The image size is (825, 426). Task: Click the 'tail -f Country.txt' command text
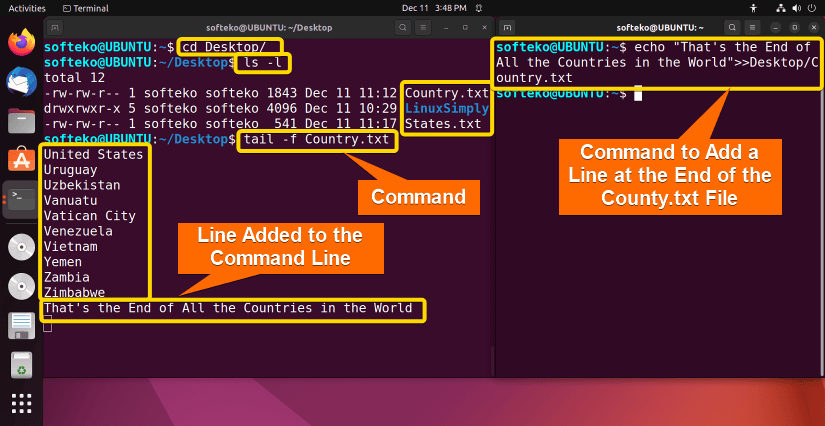(316, 139)
